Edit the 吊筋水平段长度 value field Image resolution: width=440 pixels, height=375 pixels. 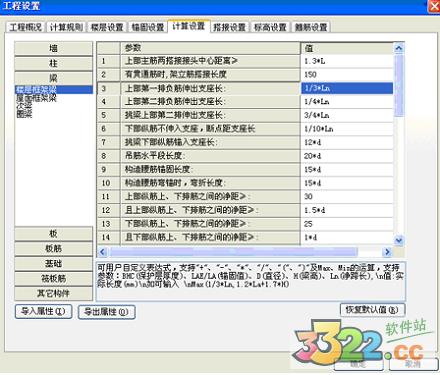(x=347, y=156)
